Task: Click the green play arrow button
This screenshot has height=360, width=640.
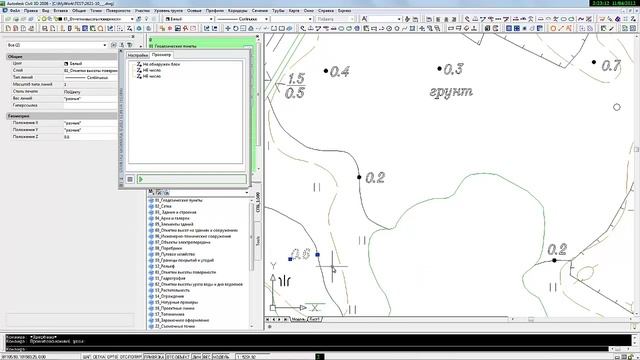Action: point(141,179)
